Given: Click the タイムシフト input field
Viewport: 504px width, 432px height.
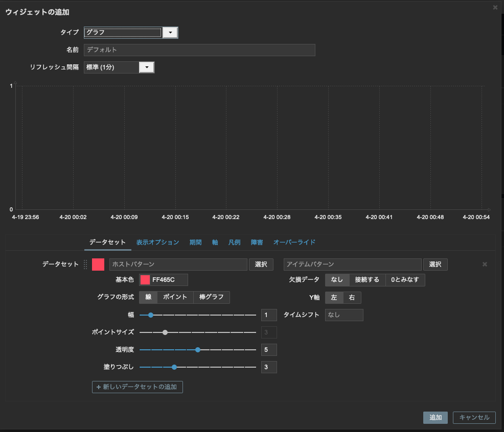Looking at the screenshot, I should coord(343,315).
